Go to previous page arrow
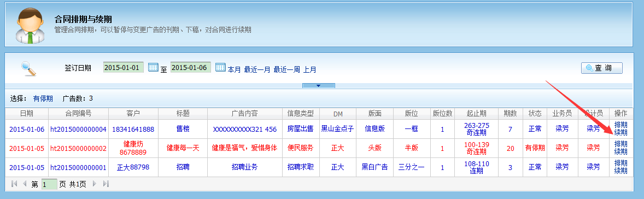This screenshot has width=644, height=199. [24, 184]
